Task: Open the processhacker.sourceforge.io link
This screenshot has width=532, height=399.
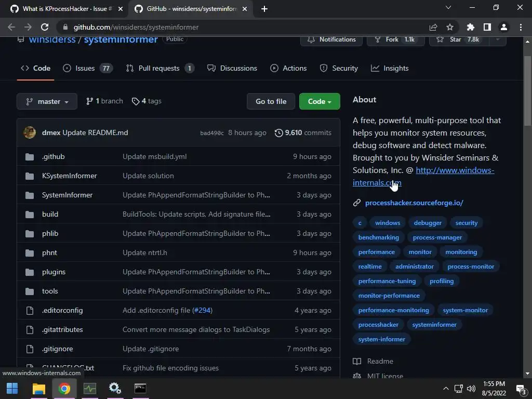Action: [414, 203]
